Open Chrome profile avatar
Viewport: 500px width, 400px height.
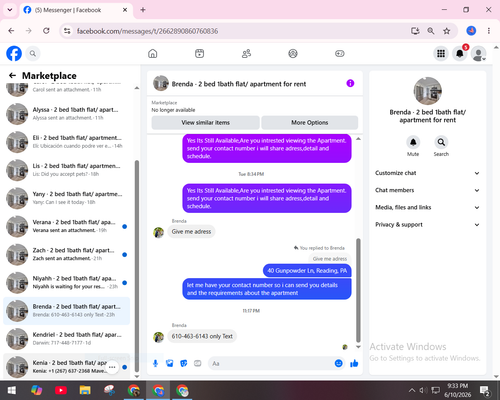[471, 31]
